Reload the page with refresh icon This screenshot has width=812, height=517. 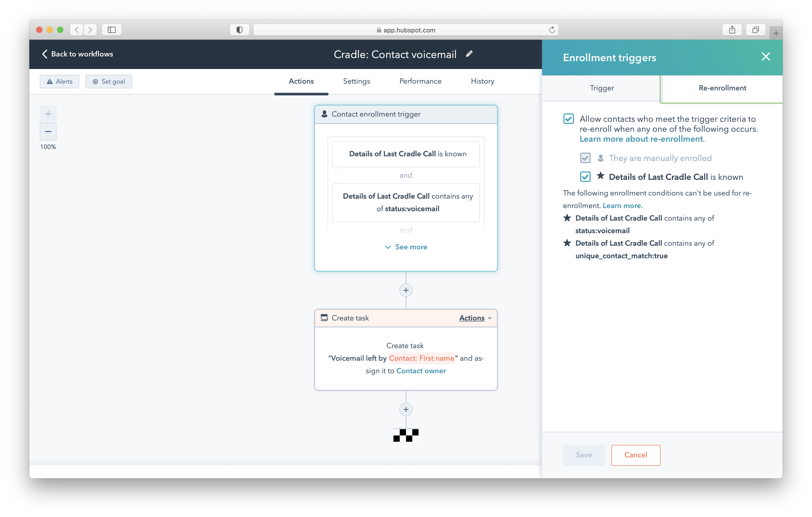(552, 30)
